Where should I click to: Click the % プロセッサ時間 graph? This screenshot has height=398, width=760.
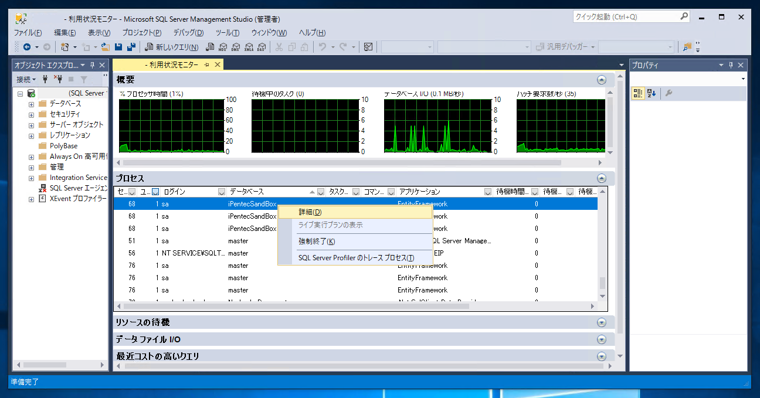tap(172, 126)
